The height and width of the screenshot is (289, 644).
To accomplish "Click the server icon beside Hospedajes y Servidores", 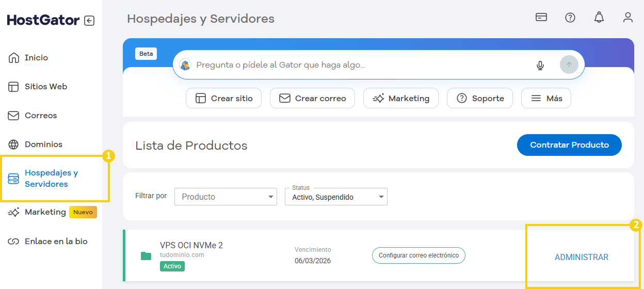I will [14, 179].
